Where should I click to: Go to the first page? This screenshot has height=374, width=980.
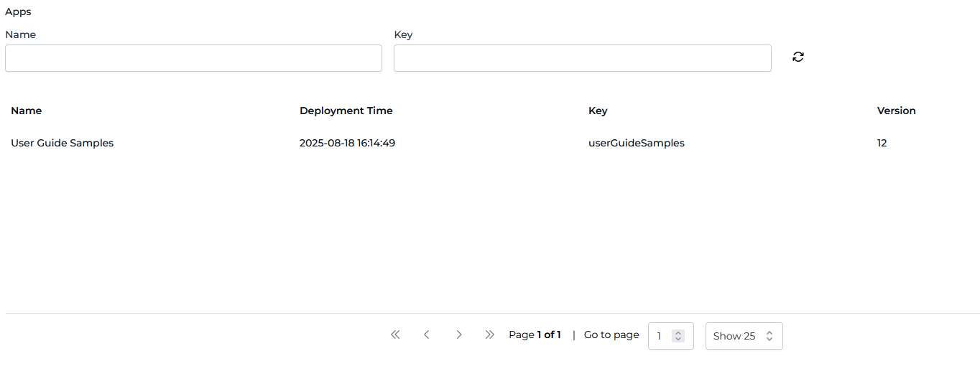pyautogui.click(x=395, y=335)
